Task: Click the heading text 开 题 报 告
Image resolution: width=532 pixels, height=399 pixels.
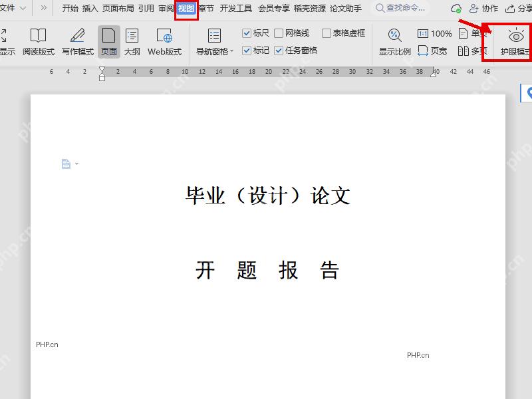Action: coord(267,271)
